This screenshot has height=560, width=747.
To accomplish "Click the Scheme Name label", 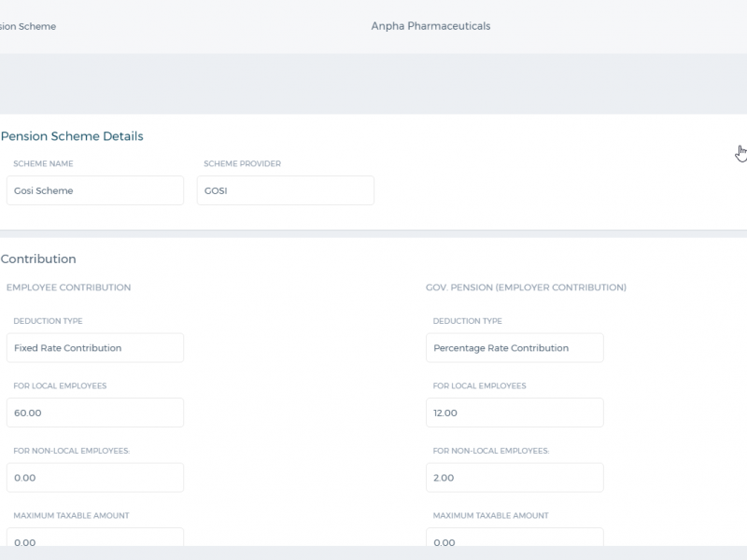I will 43,163.
